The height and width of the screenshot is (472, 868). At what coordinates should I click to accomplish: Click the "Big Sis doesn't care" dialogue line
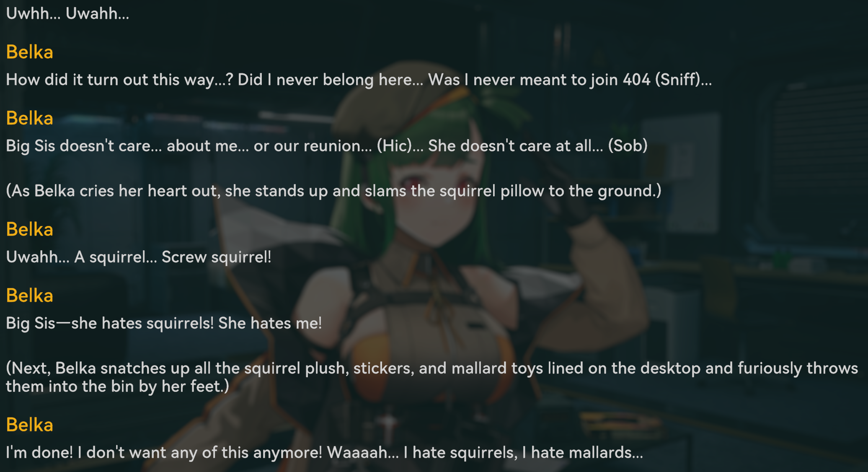tap(326, 146)
